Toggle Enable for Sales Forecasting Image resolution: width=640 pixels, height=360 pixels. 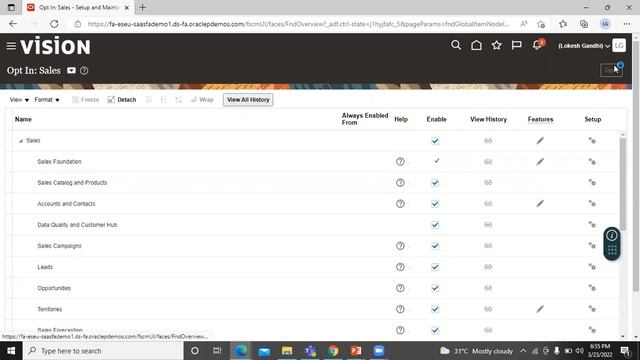pos(435,330)
